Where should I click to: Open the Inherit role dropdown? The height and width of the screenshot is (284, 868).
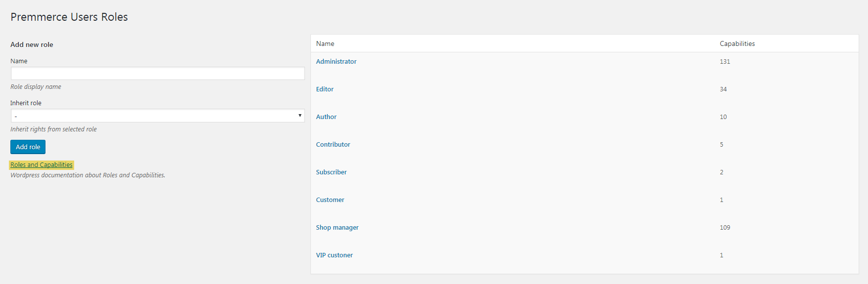click(158, 116)
